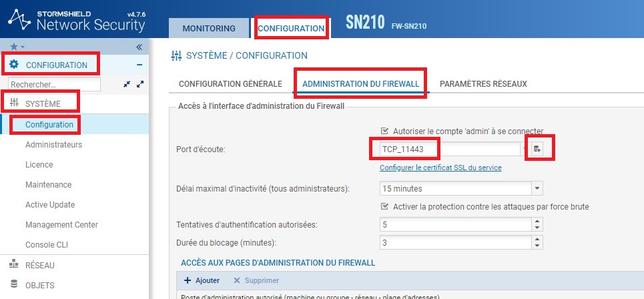Click the Ajouter button
This screenshot has width=644, height=299.
click(202, 280)
